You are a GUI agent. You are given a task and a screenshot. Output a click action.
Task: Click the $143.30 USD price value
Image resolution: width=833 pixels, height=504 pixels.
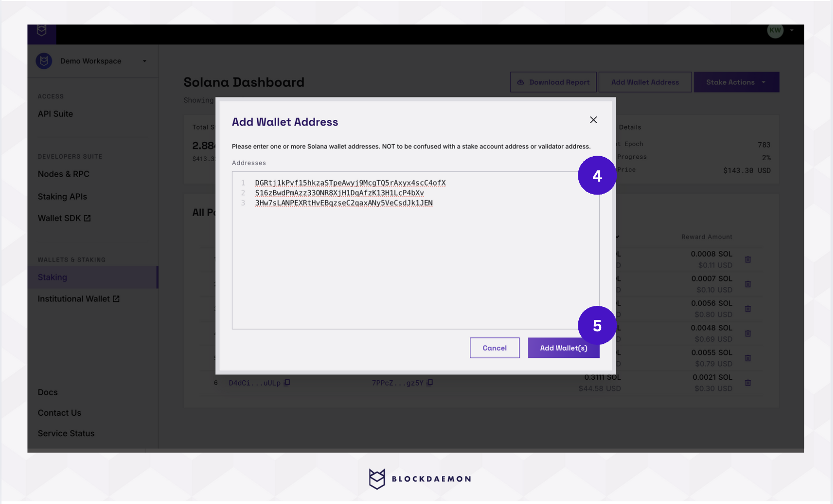point(747,170)
